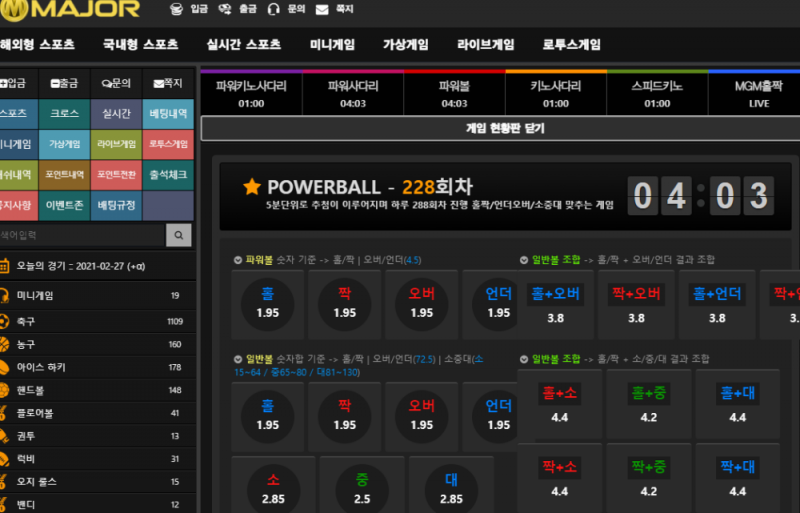This screenshot has width=800, height=513.
Task: Open 미니게임 sports list row
Action: 97,296
